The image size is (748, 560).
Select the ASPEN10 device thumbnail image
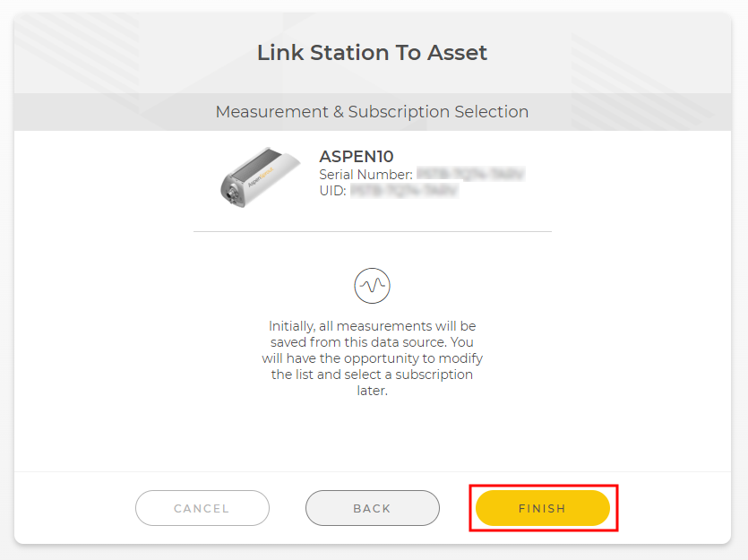tap(260, 177)
